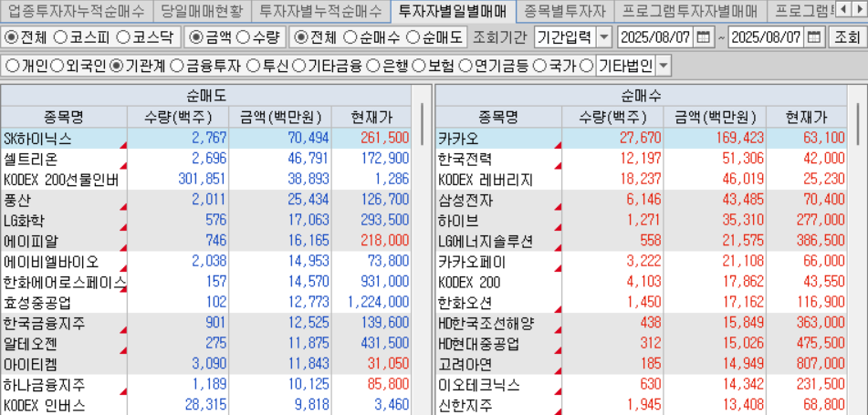Switch to 당일매매현황 tab

pyautogui.click(x=202, y=10)
